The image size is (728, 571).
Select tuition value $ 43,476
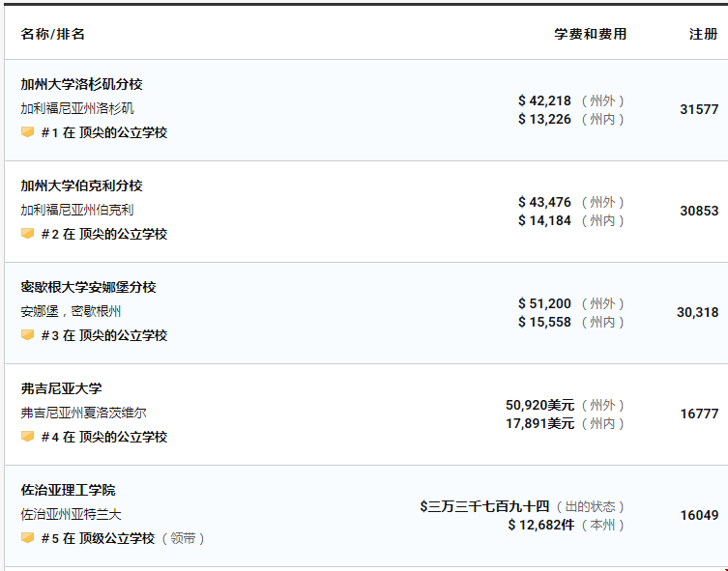[544, 202]
